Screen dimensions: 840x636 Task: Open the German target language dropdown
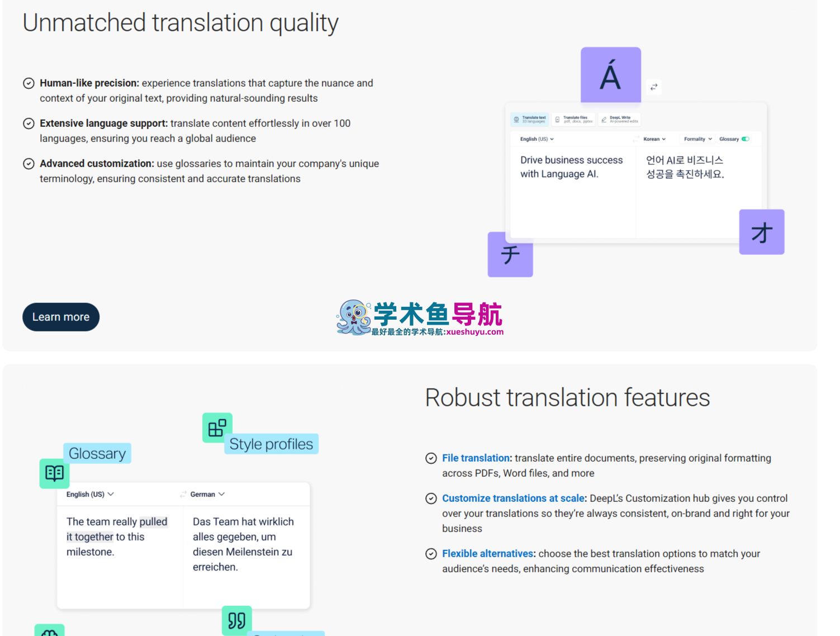pyautogui.click(x=207, y=494)
